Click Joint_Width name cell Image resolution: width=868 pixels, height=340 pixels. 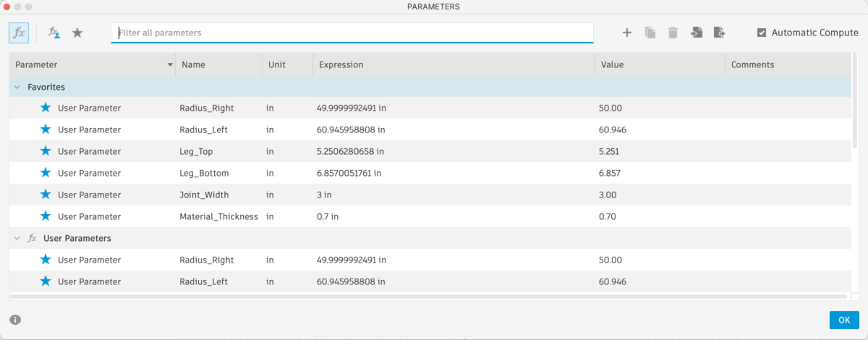(204, 195)
